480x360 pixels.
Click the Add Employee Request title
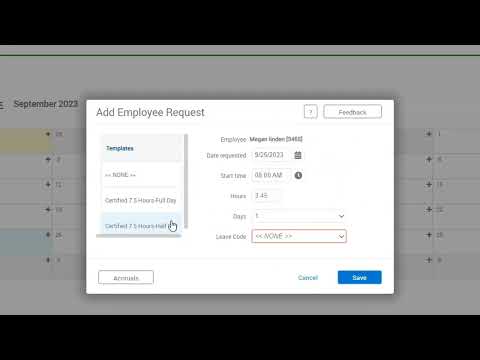pyautogui.click(x=150, y=112)
